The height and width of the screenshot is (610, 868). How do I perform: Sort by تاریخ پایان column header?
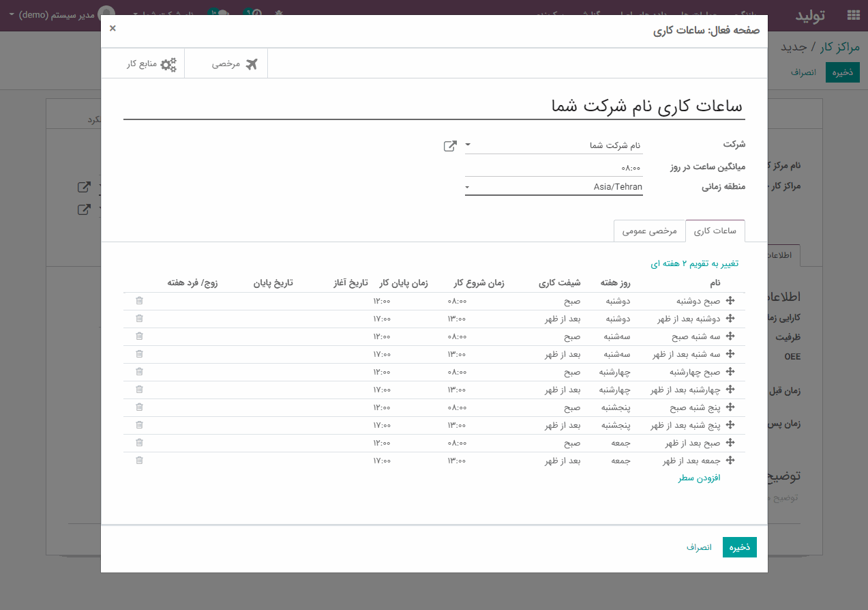(x=273, y=283)
